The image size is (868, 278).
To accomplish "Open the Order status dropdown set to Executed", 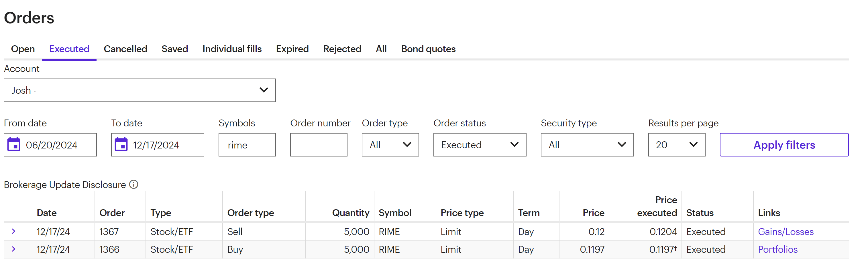I will coord(480,145).
